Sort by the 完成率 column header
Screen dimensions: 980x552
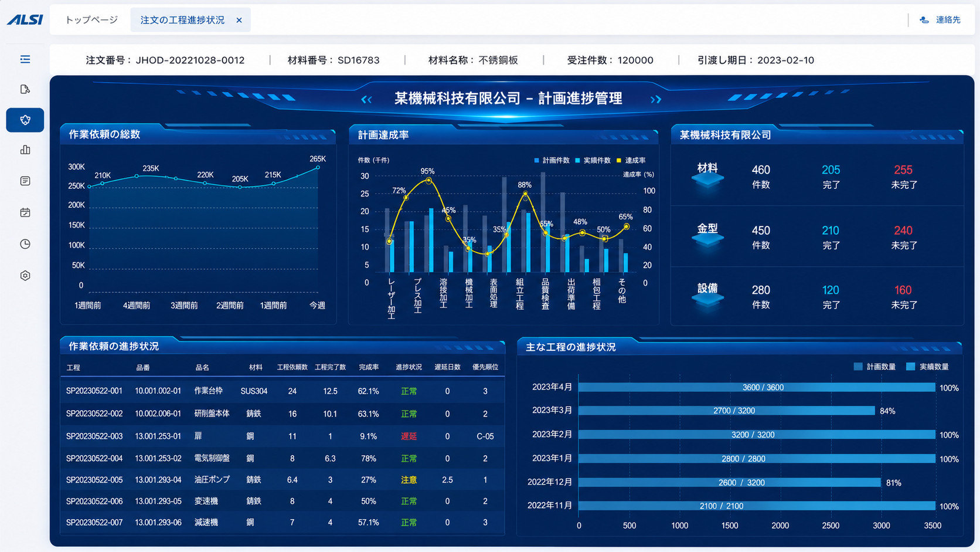[369, 367]
